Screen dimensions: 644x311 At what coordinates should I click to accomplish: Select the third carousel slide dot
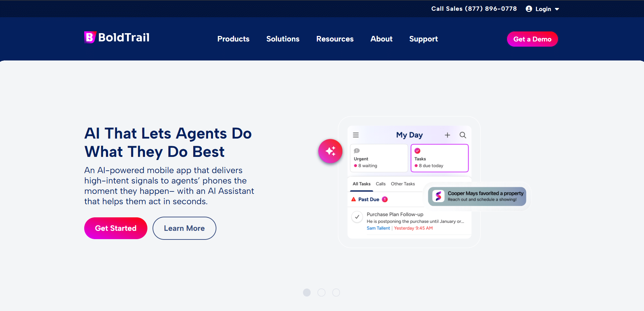coord(336,293)
